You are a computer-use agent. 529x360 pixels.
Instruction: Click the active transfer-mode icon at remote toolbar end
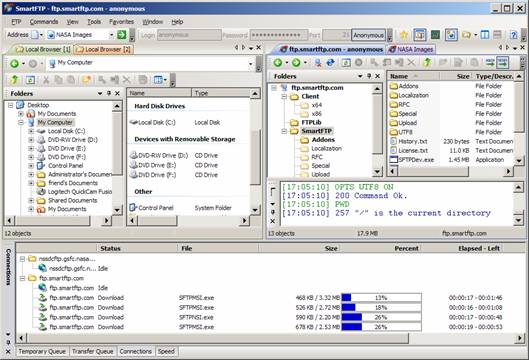(502, 62)
